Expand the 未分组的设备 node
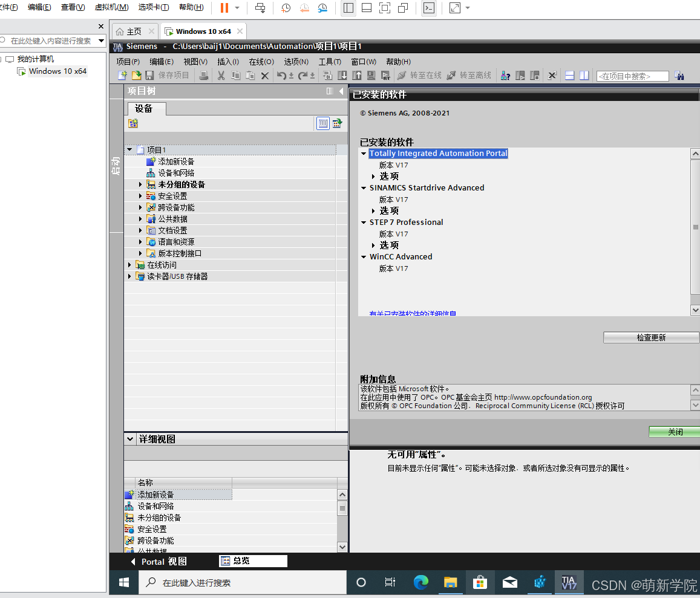This screenshot has height=598, width=700. pyautogui.click(x=140, y=184)
